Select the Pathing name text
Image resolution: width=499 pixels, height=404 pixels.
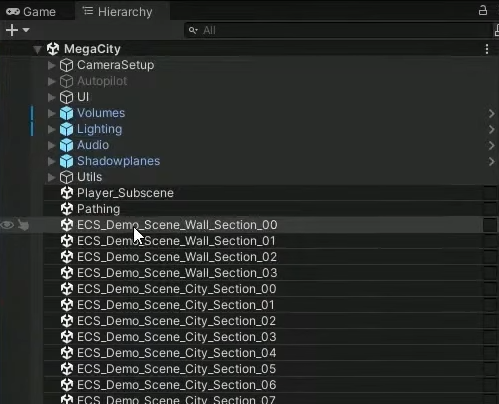(98, 209)
